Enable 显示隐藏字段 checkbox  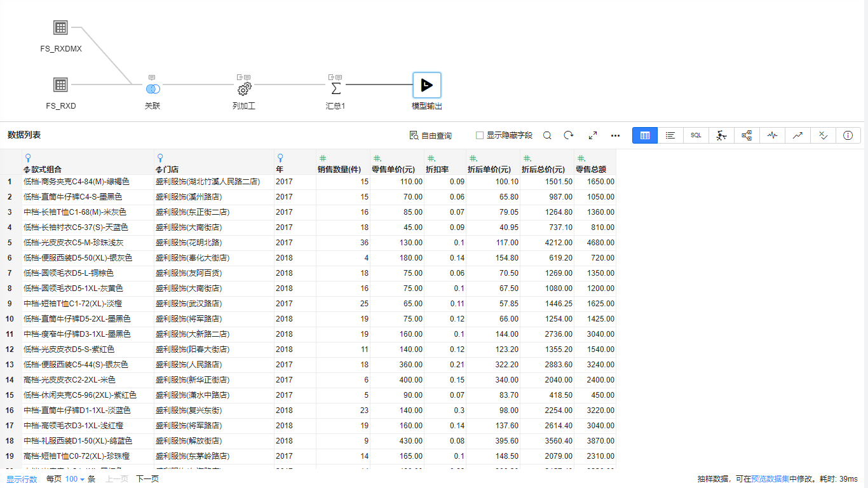coord(480,135)
